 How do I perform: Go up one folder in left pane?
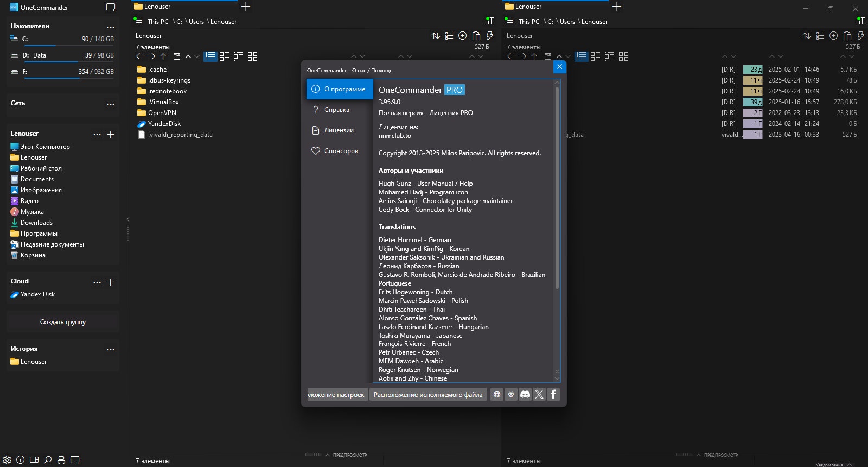(163, 56)
